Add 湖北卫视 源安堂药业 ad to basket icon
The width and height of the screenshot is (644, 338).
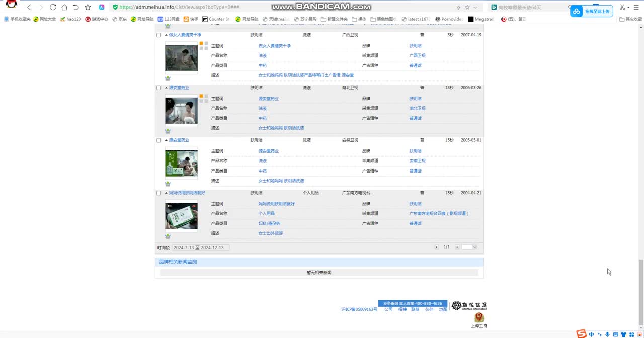click(x=168, y=131)
